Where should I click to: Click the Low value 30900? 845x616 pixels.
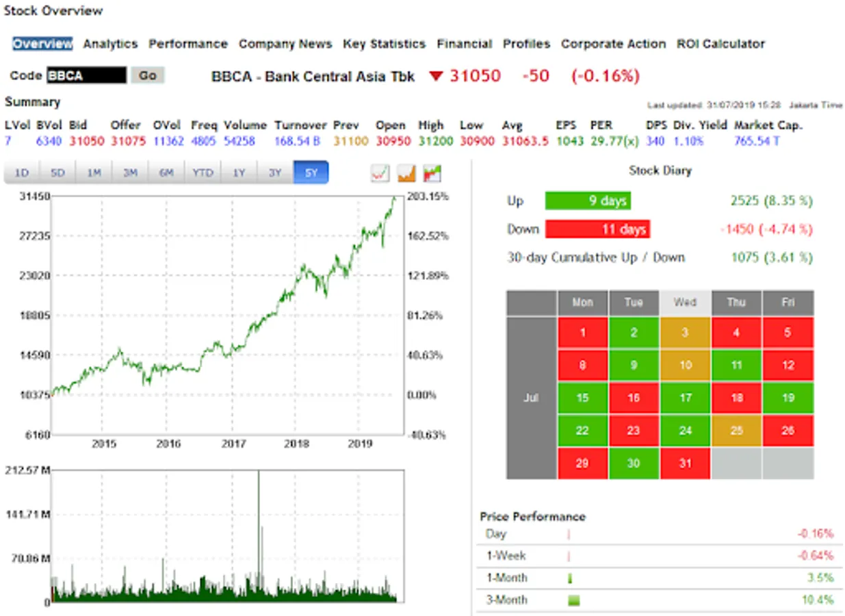tap(477, 141)
